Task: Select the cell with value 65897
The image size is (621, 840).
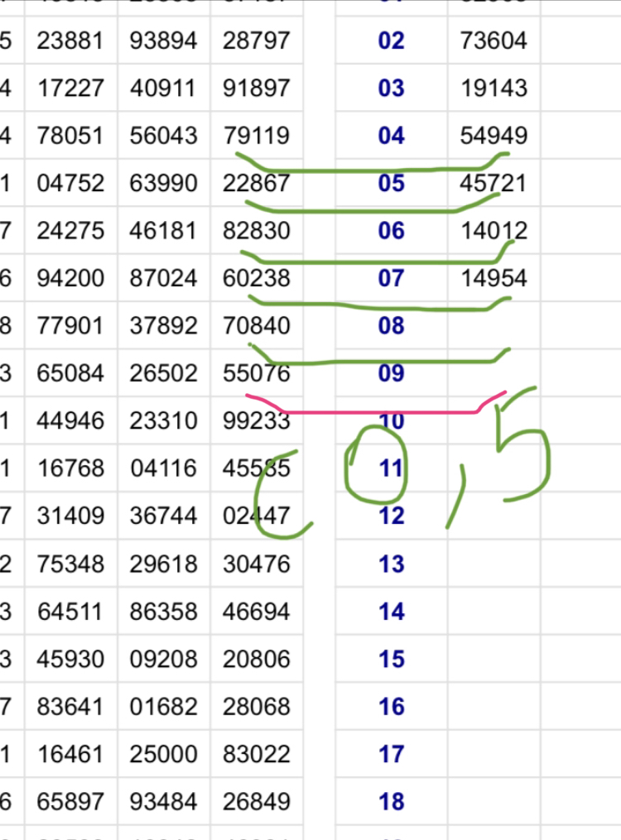Action: 70,802
